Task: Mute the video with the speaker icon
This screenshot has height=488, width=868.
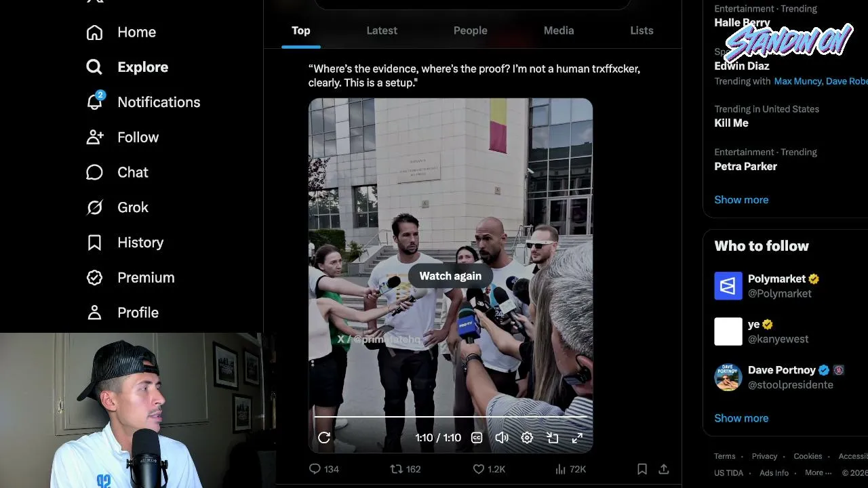Action: click(502, 438)
